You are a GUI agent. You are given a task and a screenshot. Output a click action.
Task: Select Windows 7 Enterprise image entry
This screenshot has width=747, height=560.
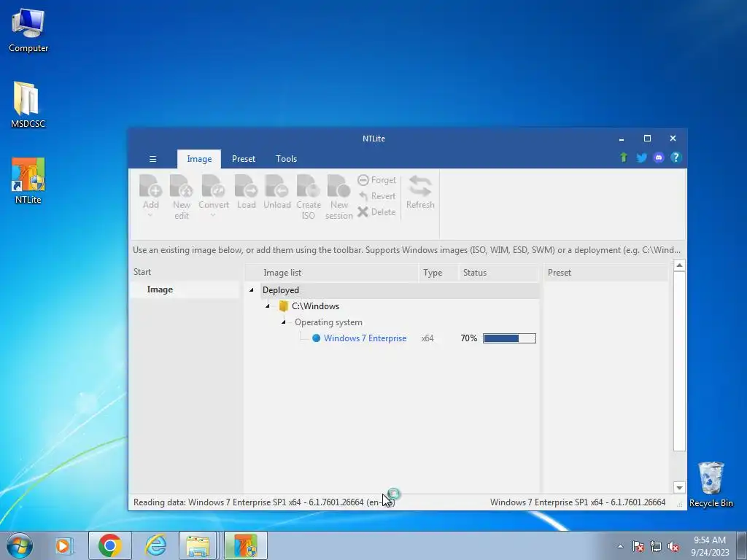(365, 338)
